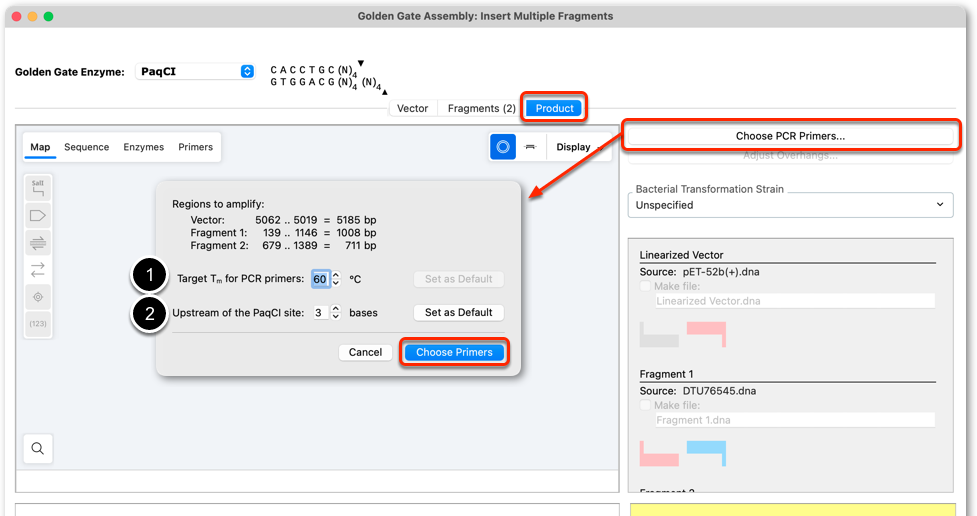Toggle the enzymes display icon labeled SalI
The width and height of the screenshot is (977, 516).
click(38, 188)
